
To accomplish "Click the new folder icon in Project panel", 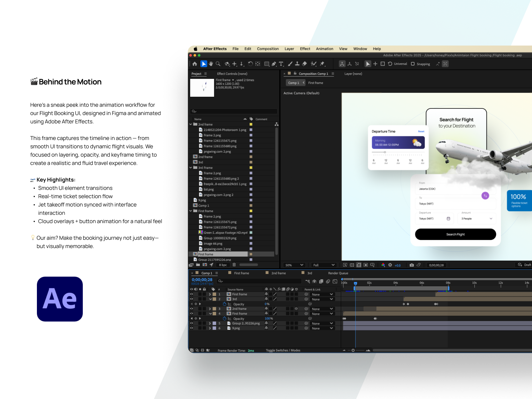I will click(198, 265).
